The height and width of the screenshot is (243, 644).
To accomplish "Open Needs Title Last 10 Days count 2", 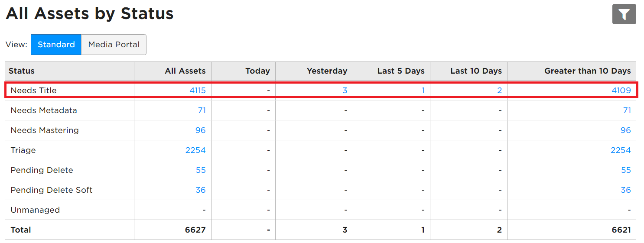I will tap(500, 91).
